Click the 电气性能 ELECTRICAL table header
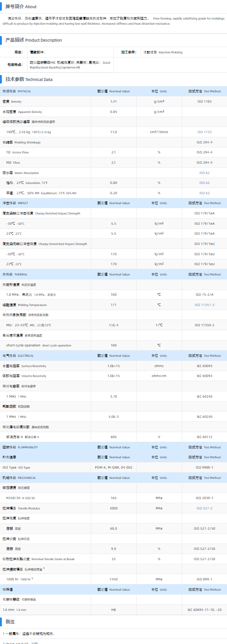Screen dimensions: 227x644 [x=18, y=356]
